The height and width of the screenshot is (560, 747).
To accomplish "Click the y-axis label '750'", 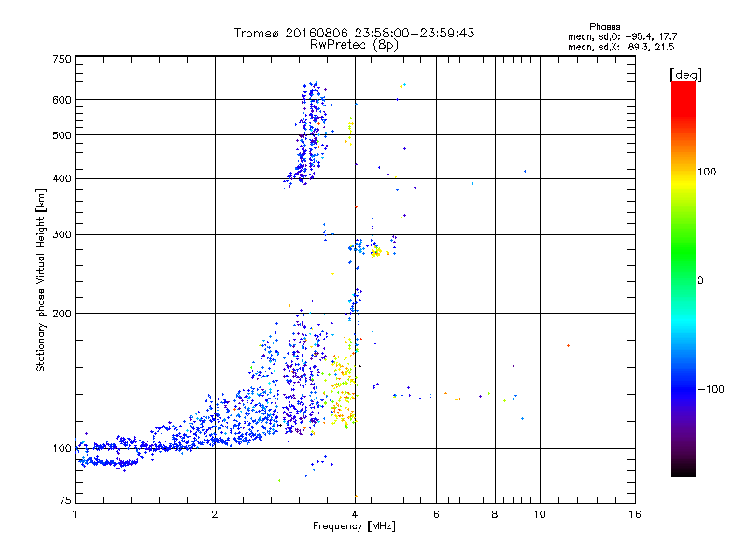I will coord(62,59).
